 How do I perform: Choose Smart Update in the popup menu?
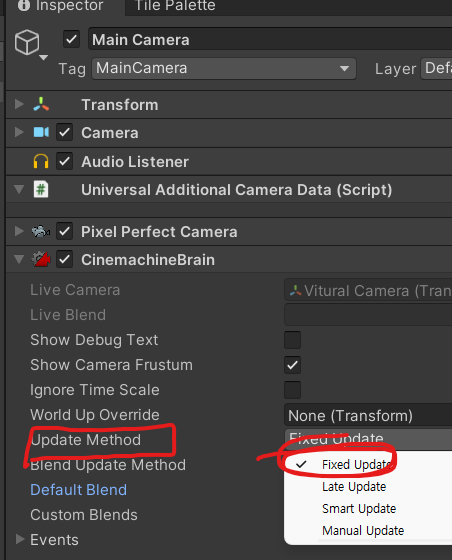[x=359, y=509]
